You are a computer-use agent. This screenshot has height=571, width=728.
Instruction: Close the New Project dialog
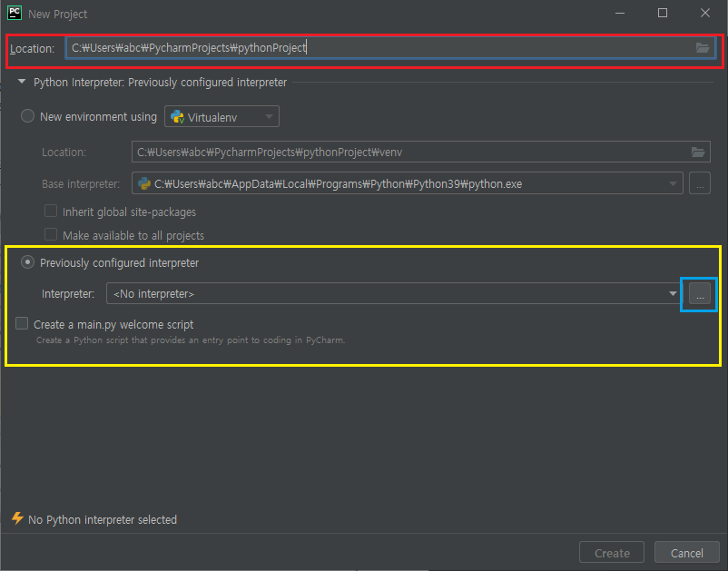click(704, 13)
